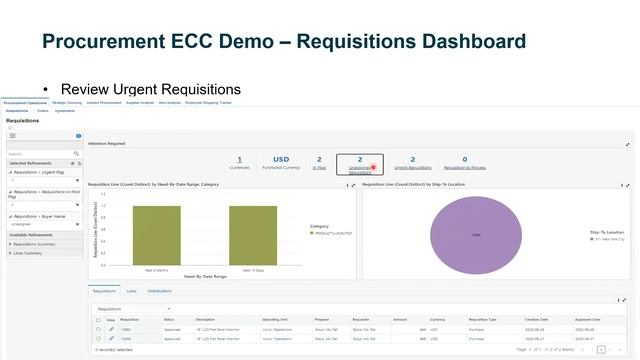Go to next page in table pagination
Screen dimensions: 640x360
click(x=611, y=350)
